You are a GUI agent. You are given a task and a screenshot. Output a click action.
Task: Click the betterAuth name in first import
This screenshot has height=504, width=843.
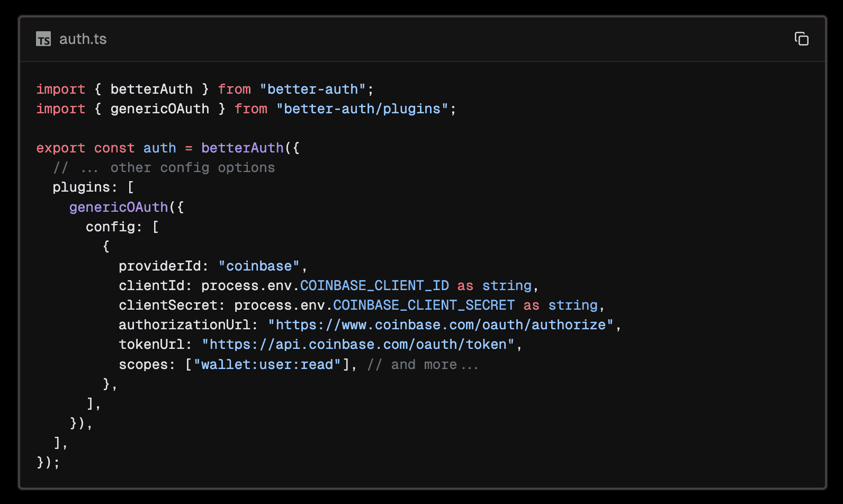tap(151, 89)
